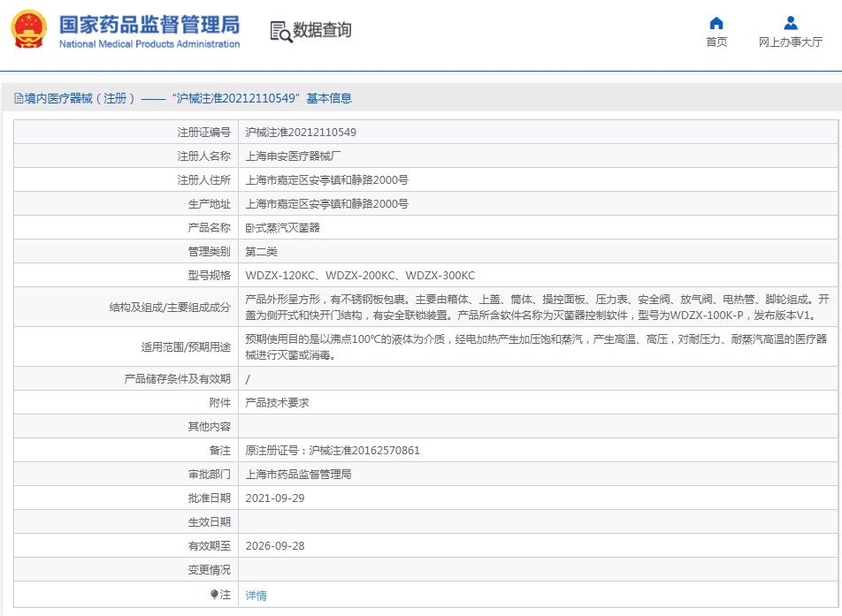Click the 审批部门 row label
842x616 pixels.
click(x=210, y=475)
